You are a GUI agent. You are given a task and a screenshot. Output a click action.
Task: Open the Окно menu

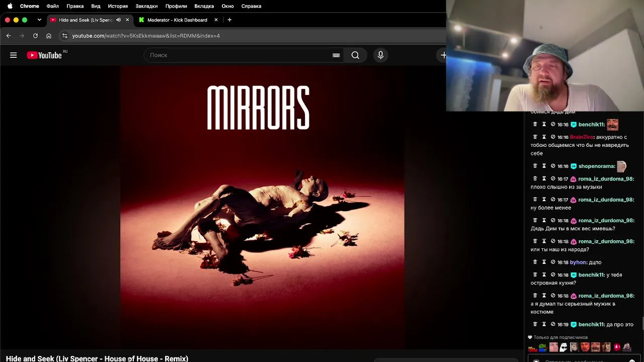[x=227, y=6]
